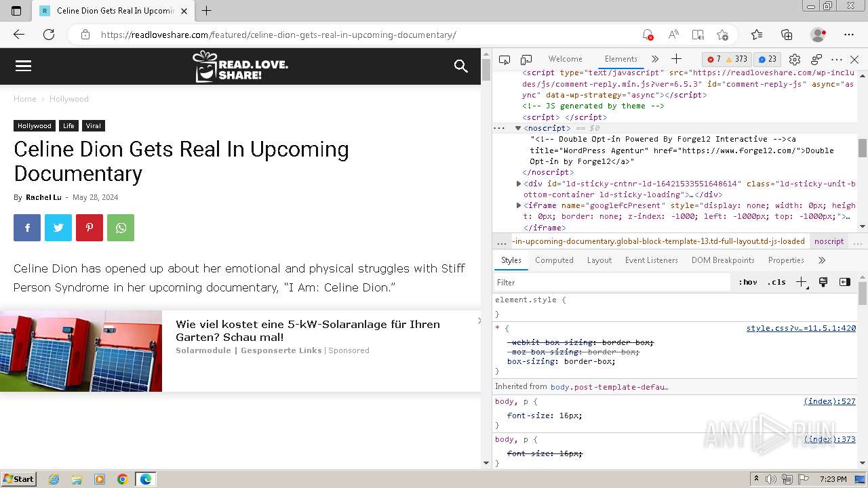The height and width of the screenshot is (488, 868).
Task: Share the article on WhatsApp
Action: (121, 228)
